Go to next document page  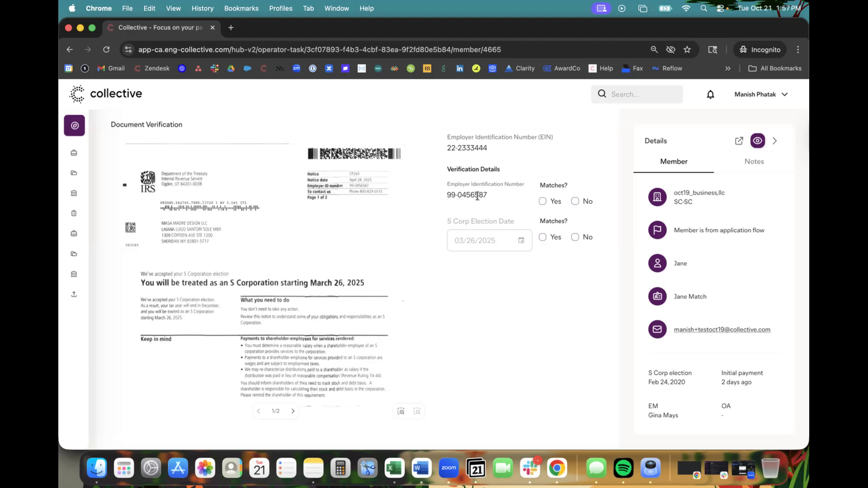[293, 411]
